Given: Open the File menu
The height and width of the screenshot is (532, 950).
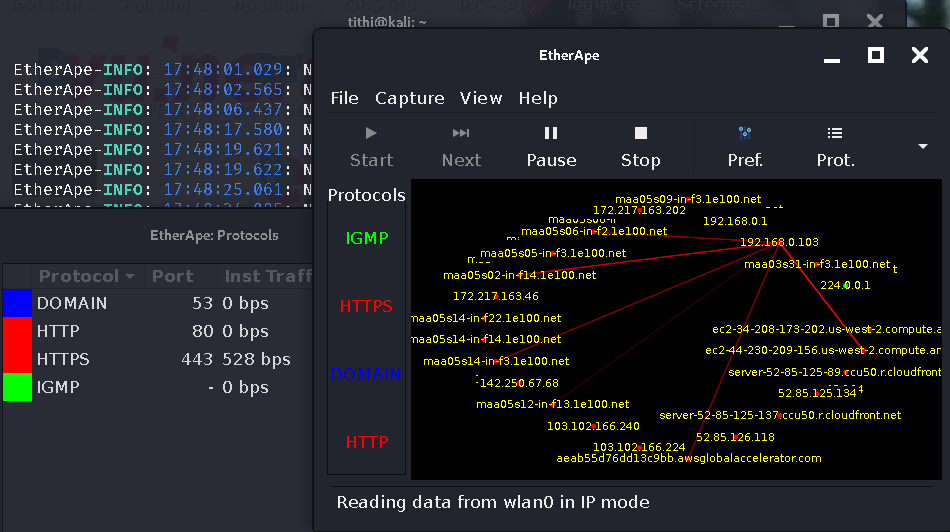Looking at the screenshot, I should coord(344,98).
